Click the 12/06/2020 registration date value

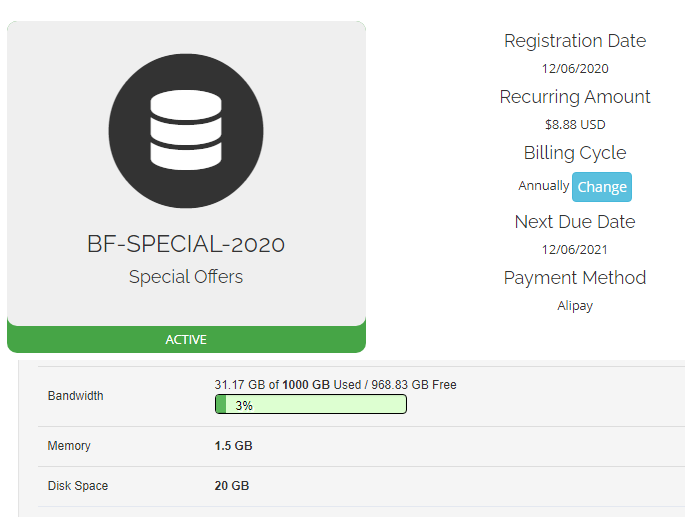pos(575,69)
